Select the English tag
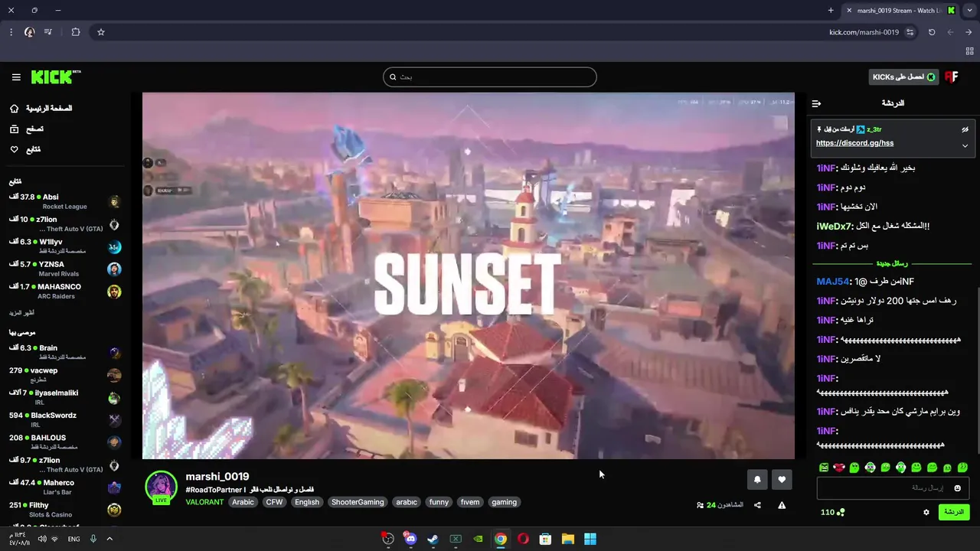The height and width of the screenshot is (551, 980). [307, 503]
